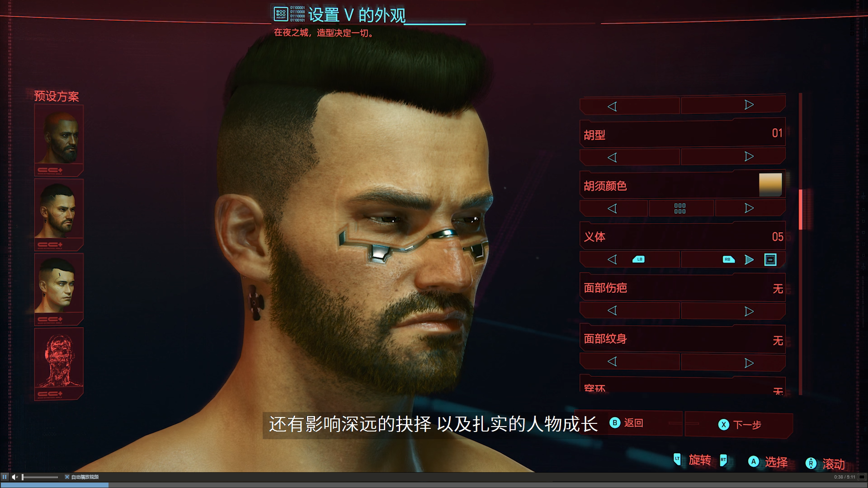Select the first bearded preset thumbnail
868x488 pixels.
(x=59, y=140)
